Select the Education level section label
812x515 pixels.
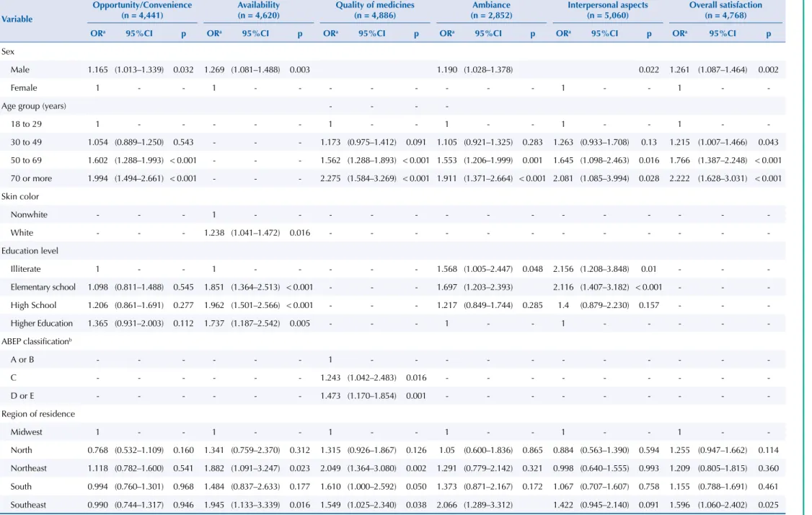[30, 251]
